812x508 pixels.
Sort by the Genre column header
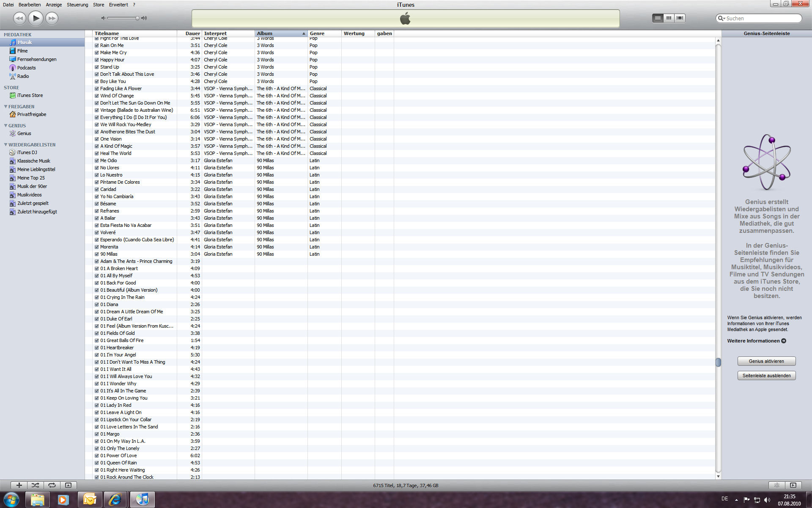tap(324, 33)
